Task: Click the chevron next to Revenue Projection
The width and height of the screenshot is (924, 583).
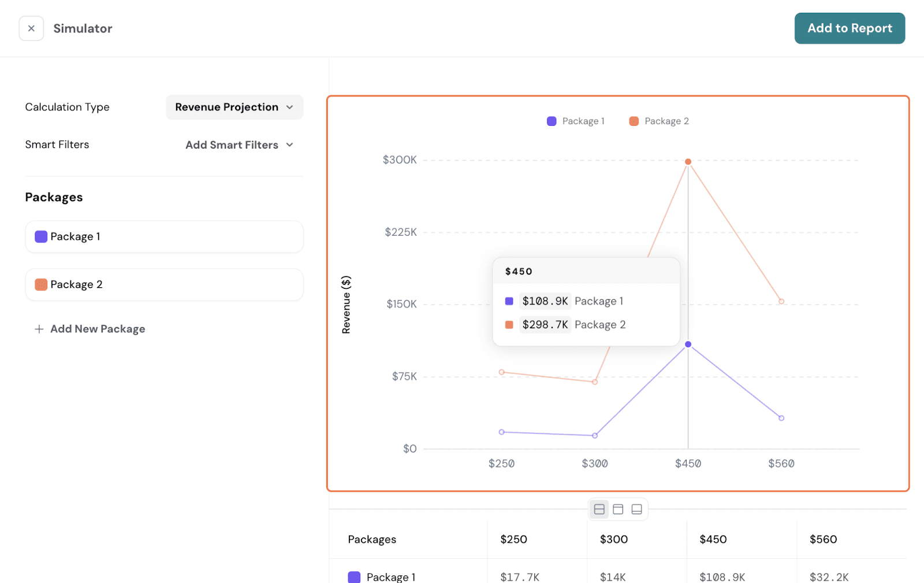Action: [x=290, y=107]
